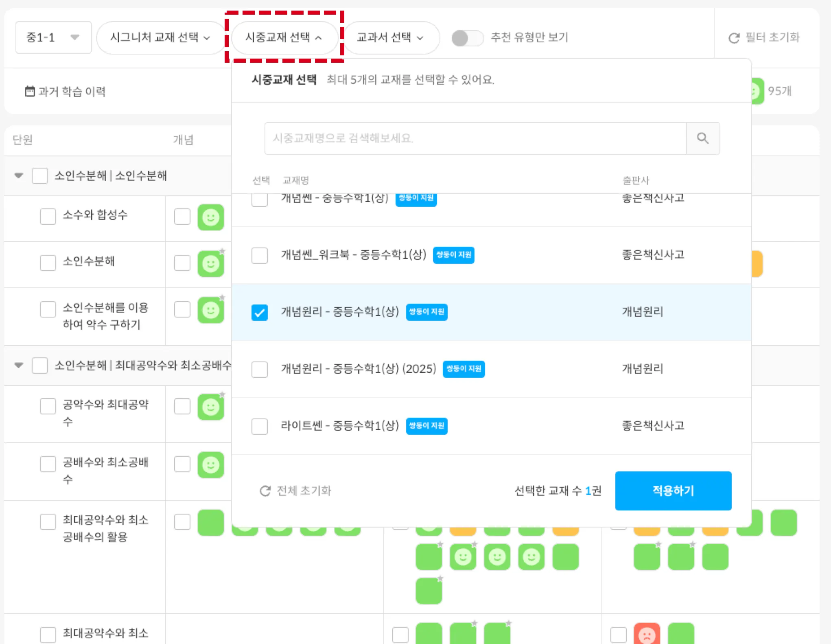The width and height of the screenshot is (831, 644).
Task: Focus the 시중교재명 search field
Action: 475,138
